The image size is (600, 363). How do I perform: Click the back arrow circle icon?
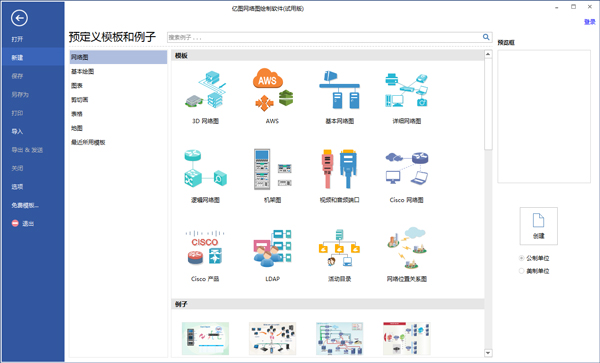[19, 18]
